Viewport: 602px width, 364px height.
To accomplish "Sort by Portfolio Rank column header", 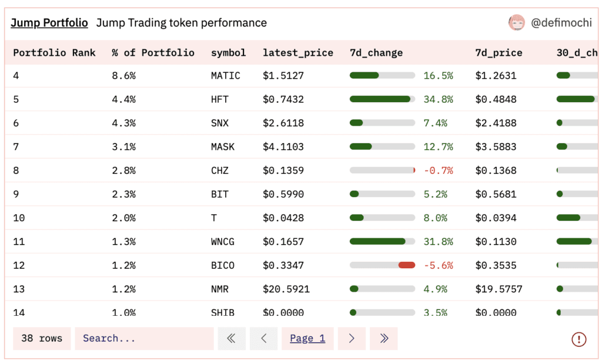I will (54, 53).
